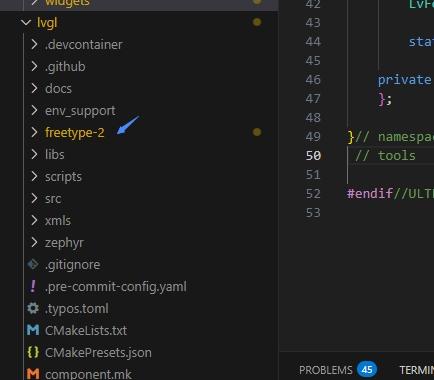Expand the .github folder chevron

pyautogui.click(x=34, y=66)
